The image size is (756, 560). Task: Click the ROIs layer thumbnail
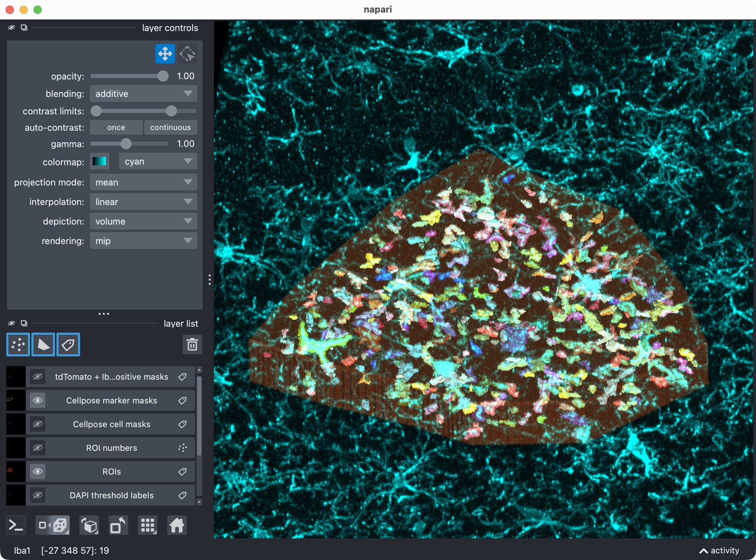point(16,472)
